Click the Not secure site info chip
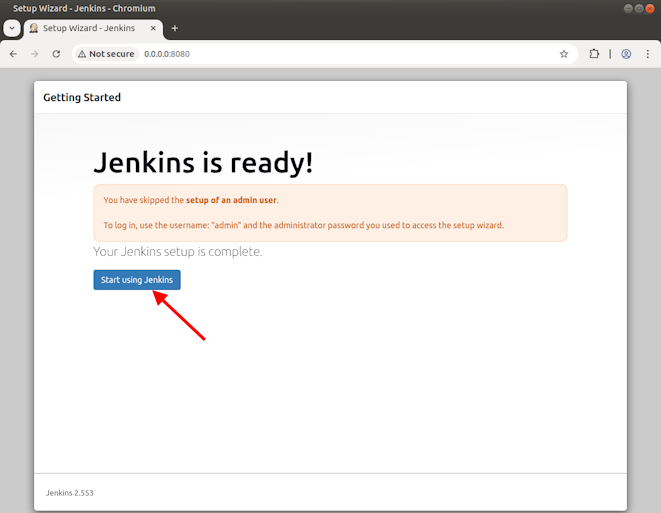The height and width of the screenshot is (513, 661). [105, 54]
